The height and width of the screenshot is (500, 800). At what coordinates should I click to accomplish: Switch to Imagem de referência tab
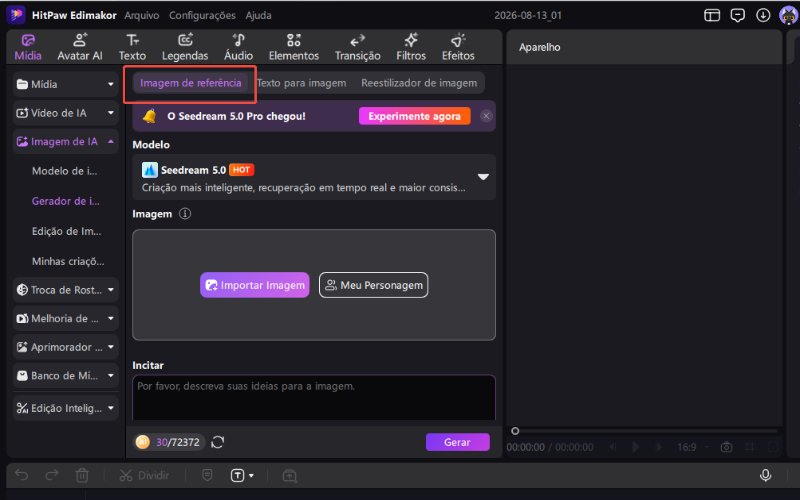pyautogui.click(x=190, y=83)
